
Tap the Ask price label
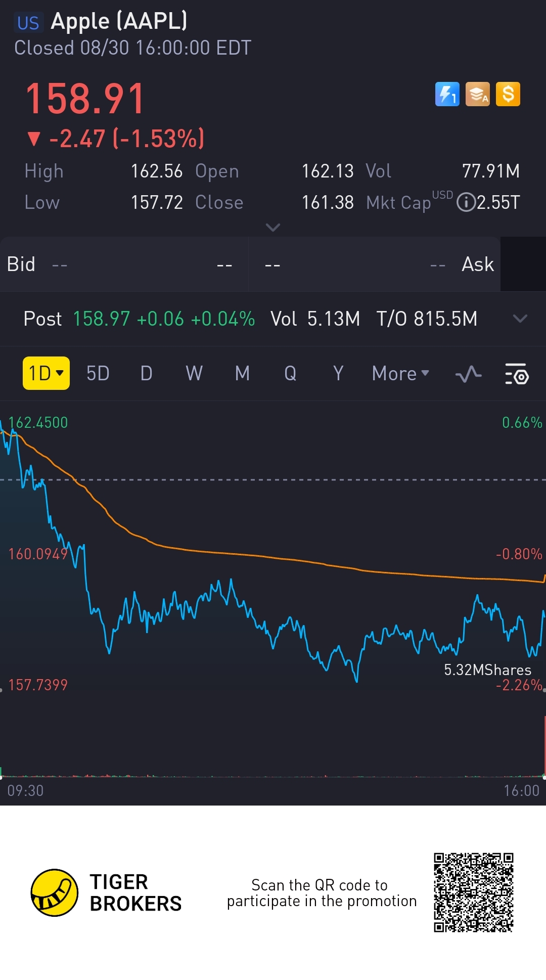point(477,264)
